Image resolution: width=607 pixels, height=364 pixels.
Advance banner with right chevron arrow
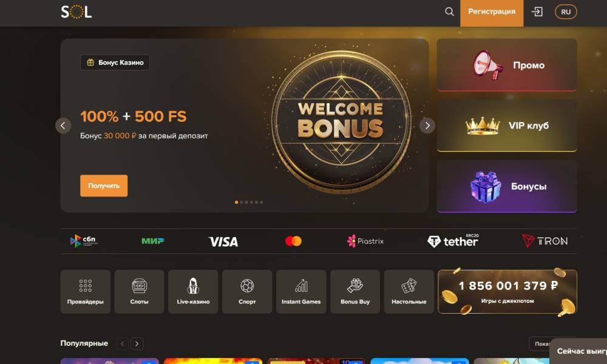coord(427,126)
